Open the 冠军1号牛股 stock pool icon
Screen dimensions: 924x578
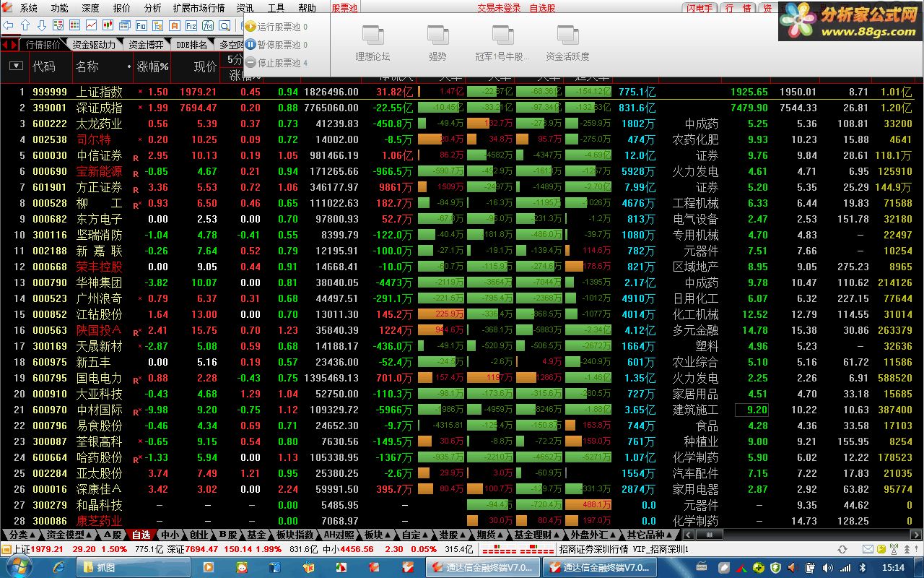click(x=502, y=35)
